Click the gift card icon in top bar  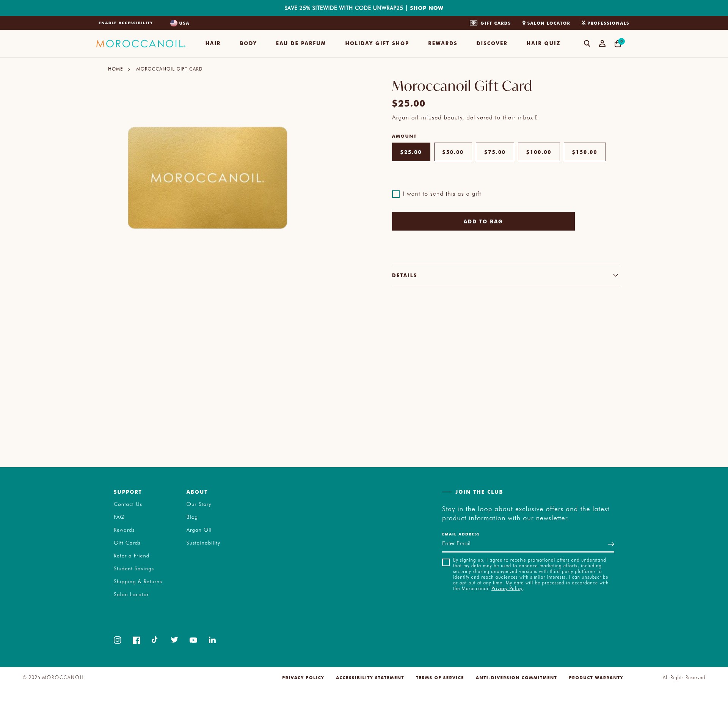coord(474,23)
